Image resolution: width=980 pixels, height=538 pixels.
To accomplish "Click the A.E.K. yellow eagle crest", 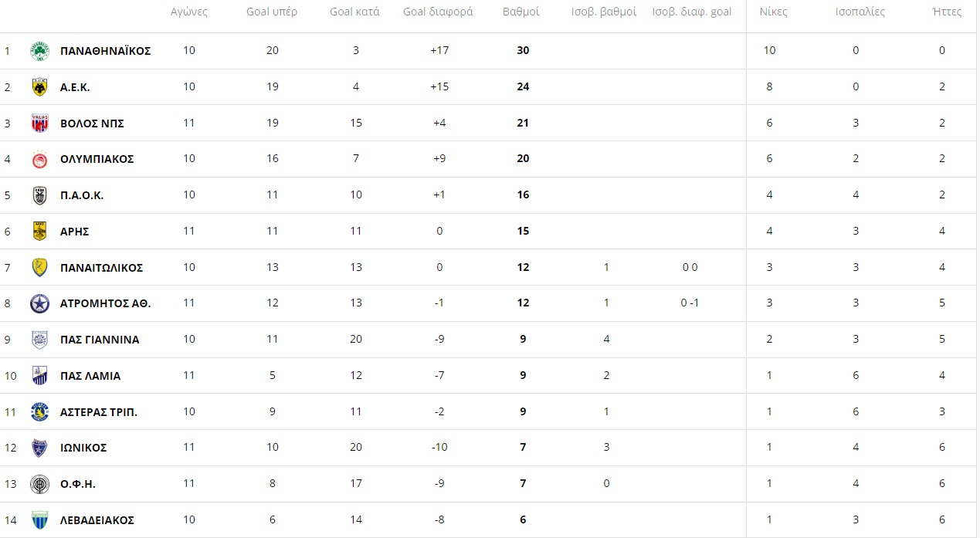I will point(39,87).
